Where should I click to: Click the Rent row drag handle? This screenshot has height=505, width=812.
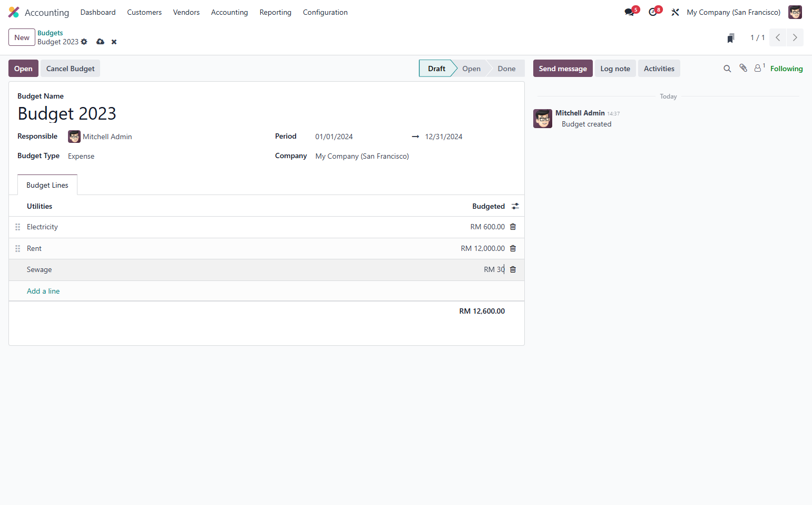coord(17,248)
